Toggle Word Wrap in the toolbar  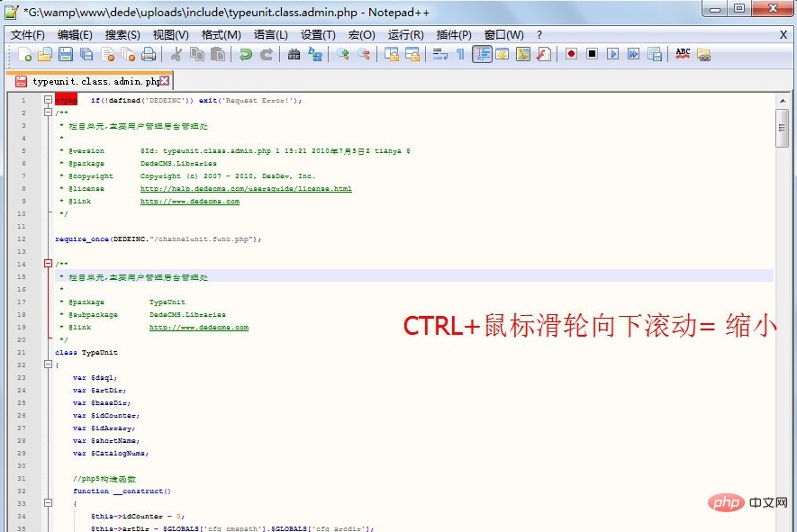point(440,54)
